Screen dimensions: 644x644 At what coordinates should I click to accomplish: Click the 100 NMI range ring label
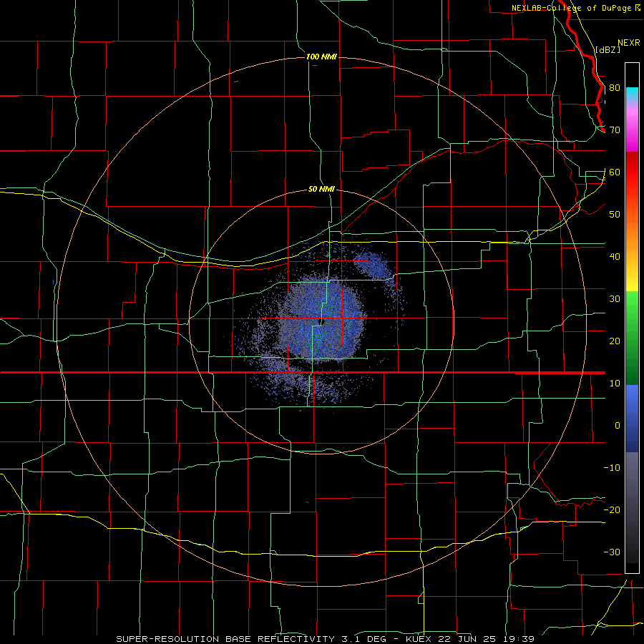click(321, 57)
